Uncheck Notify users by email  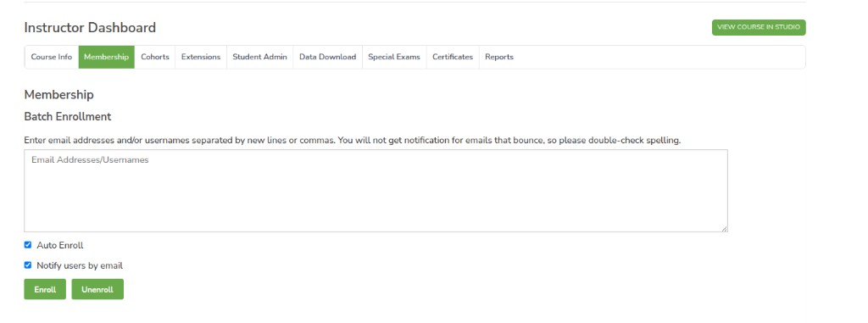[x=28, y=265]
